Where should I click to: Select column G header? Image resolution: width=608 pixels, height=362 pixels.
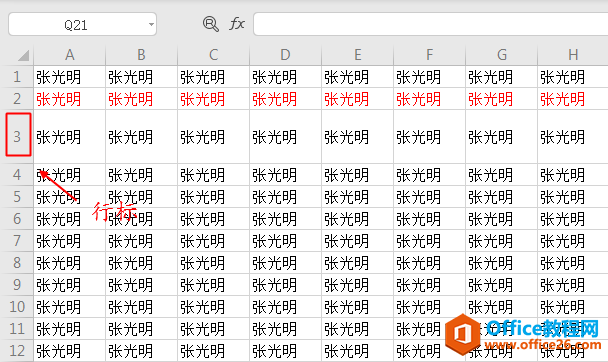point(502,55)
